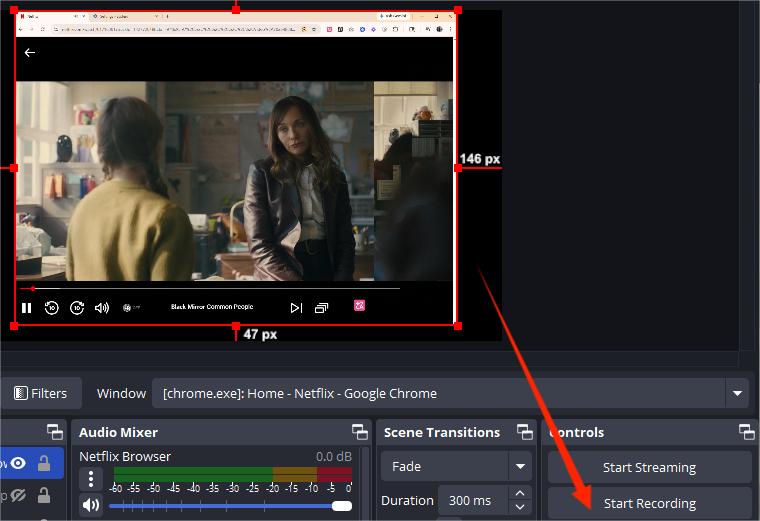Pause the Netflix video in the preview
Screen dimensions: 760x521
[27, 308]
